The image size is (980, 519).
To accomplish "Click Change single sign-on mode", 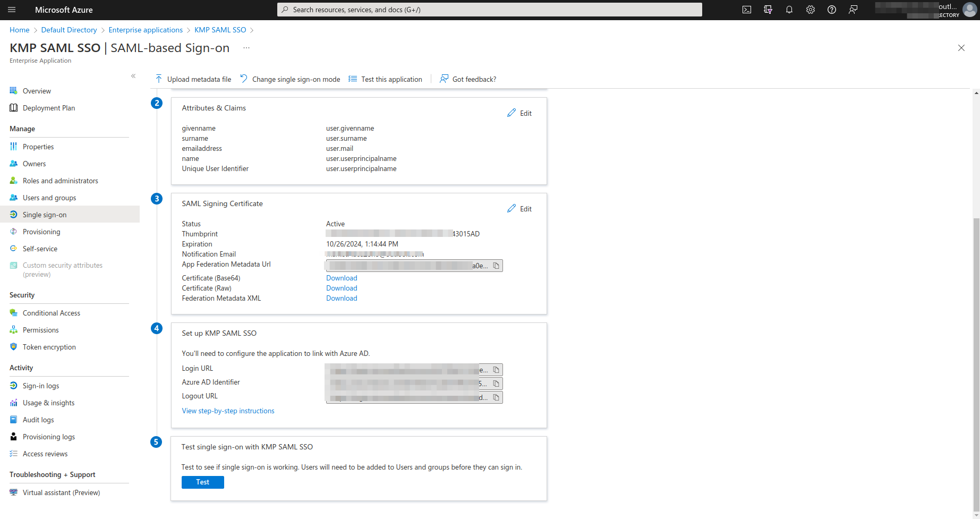I will pyautogui.click(x=290, y=79).
